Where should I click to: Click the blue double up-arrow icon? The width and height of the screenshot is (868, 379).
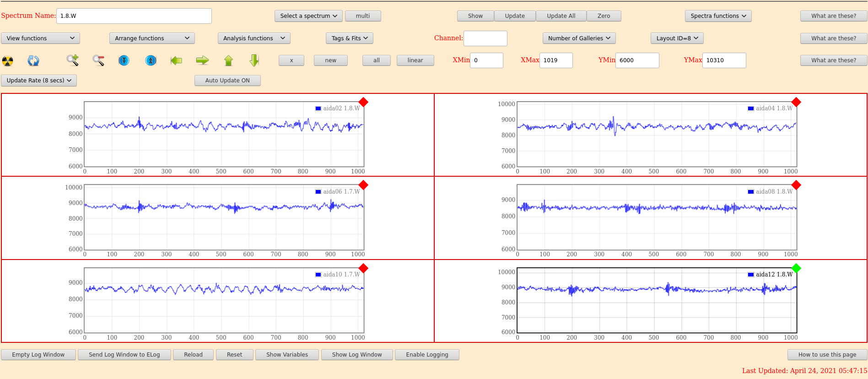click(151, 60)
